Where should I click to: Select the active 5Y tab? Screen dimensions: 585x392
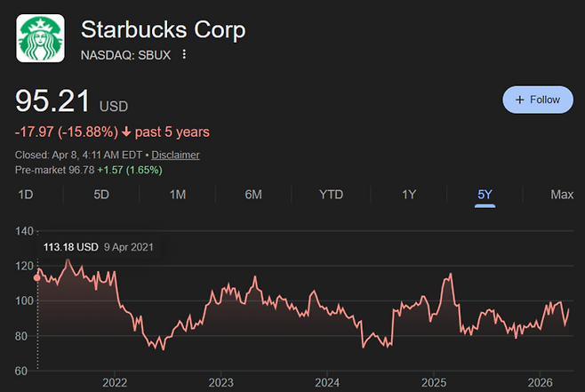tap(484, 195)
